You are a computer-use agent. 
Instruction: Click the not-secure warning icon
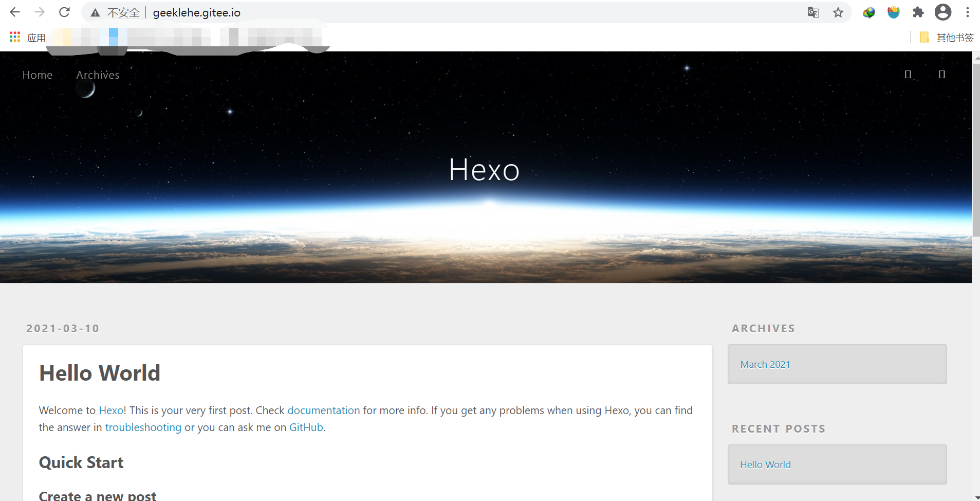pyautogui.click(x=95, y=13)
